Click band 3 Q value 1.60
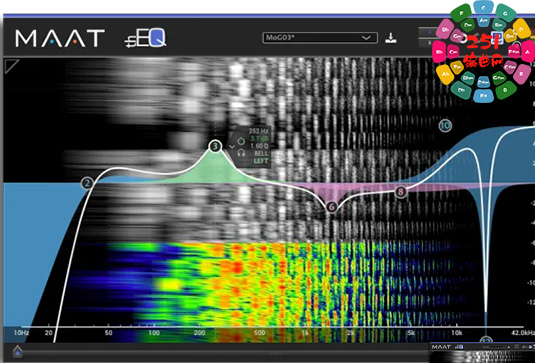This screenshot has width=535, height=363. click(259, 146)
